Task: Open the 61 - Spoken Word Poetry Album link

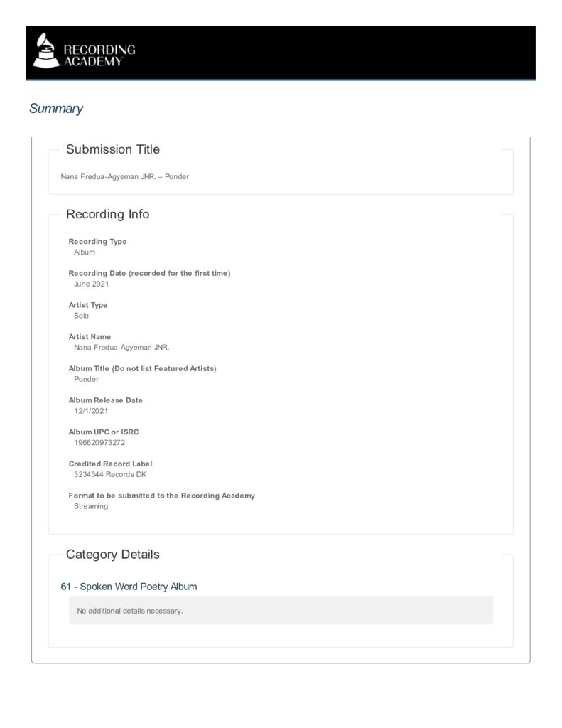Action: coord(129,587)
